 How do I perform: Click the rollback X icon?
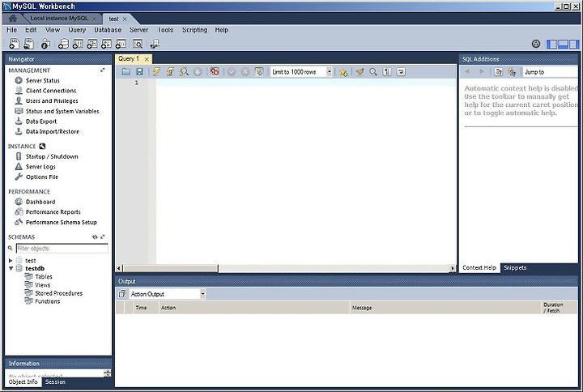pos(245,72)
